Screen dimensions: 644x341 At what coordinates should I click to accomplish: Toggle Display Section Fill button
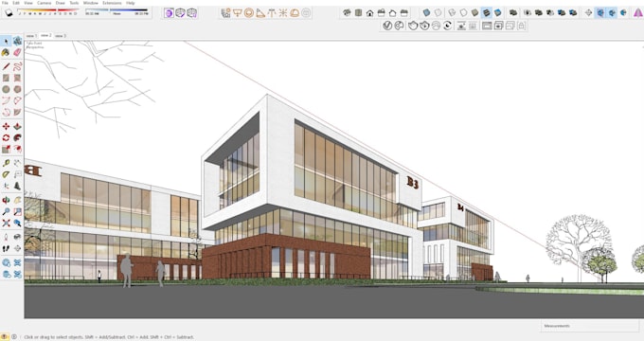coord(623,12)
